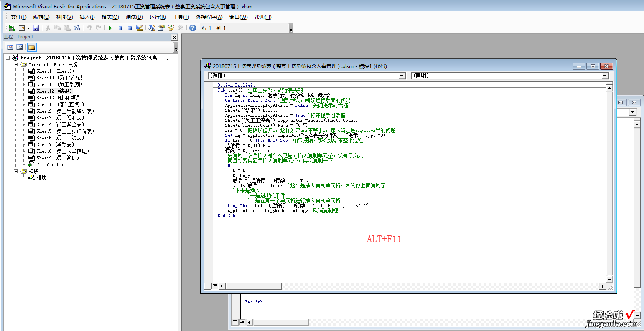Open the dropdown arrow beside Insert UserForm
This screenshot has height=331, width=644.
click(x=28, y=28)
